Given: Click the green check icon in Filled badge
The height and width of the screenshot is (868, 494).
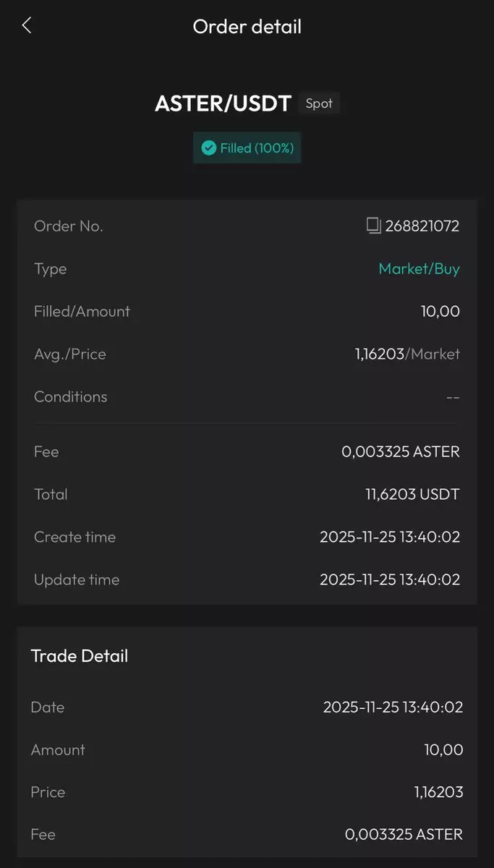Looking at the screenshot, I should 209,148.
